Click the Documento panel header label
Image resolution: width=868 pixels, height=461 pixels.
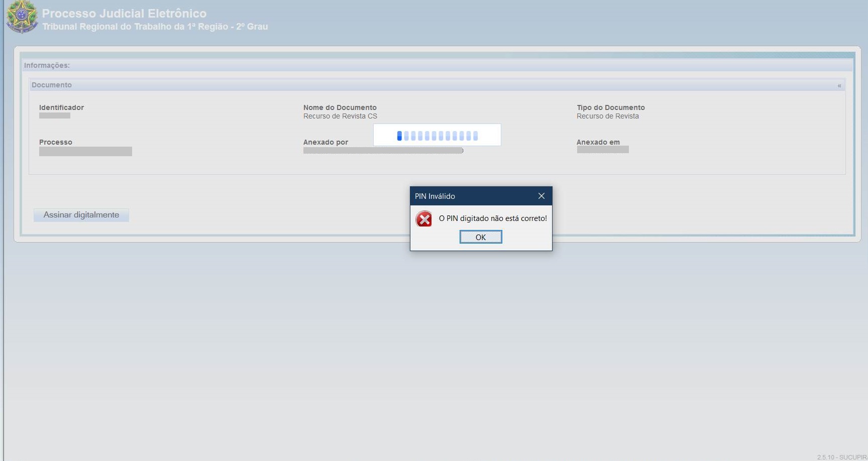[52, 85]
